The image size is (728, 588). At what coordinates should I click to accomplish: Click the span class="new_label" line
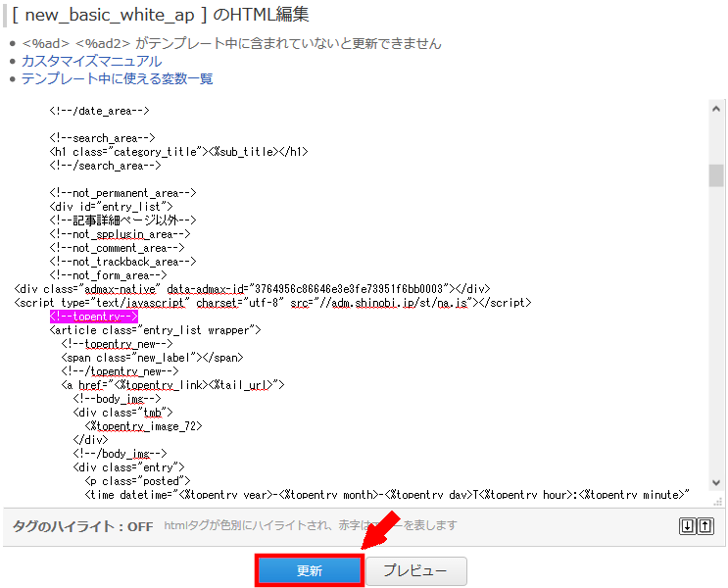pyautogui.click(x=152, y=358)
